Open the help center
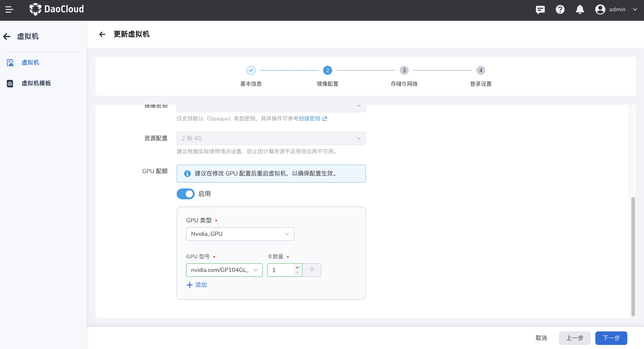The image size is (644, 349). [x=560, y=9]
